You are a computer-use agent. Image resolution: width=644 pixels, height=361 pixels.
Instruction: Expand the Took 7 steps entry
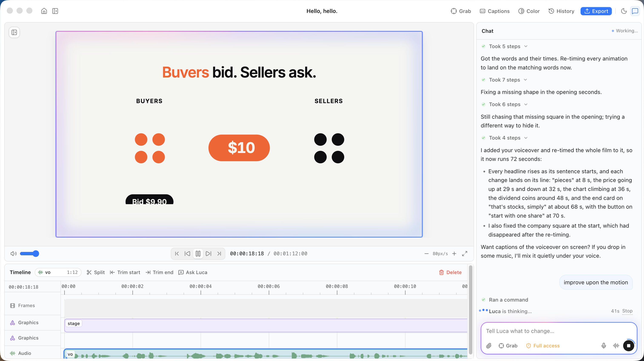pos(504,80)
